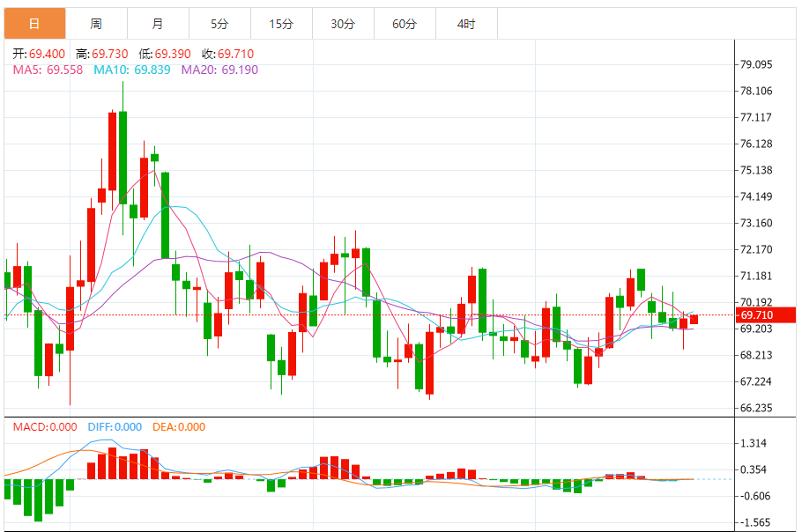Click the 71.181 price axis label
This screenshot has width=802, height=532.
(x=756, y=276)
